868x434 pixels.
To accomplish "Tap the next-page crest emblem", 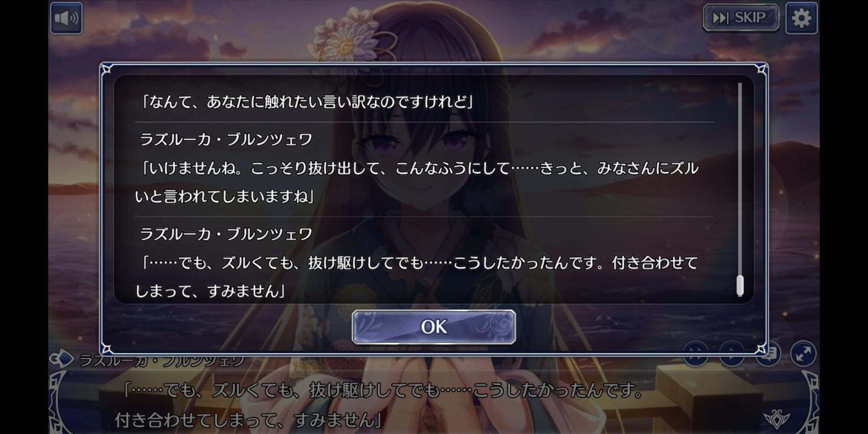I will pyautogui.click(x=776, y=418).
